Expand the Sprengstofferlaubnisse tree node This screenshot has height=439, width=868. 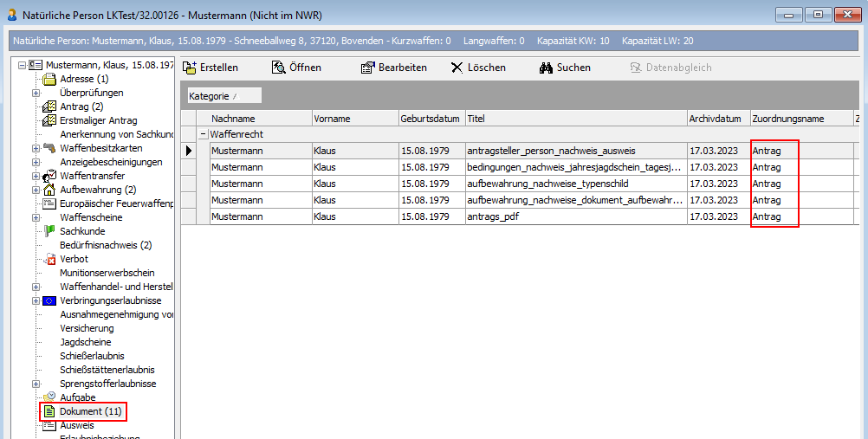coord(36,384)
